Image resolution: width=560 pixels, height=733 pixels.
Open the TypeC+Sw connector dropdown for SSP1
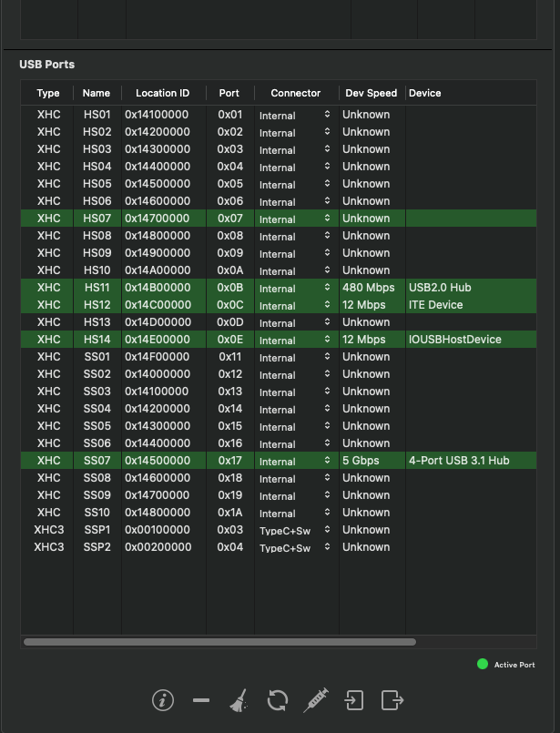(295, 531)
